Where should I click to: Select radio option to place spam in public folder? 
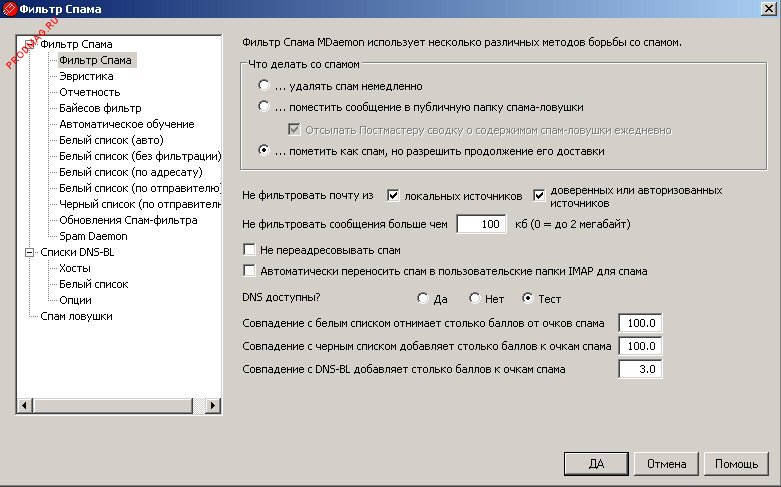click(x=264, y=106)
